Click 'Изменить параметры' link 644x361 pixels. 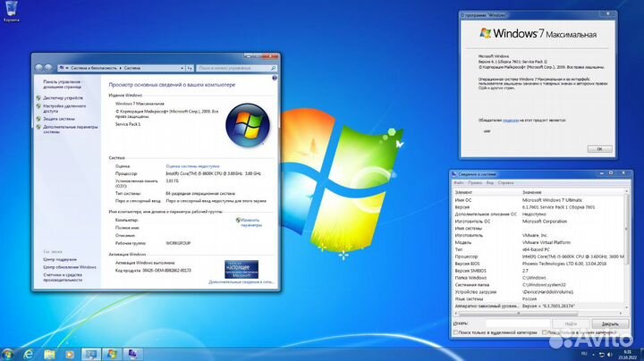251,222
